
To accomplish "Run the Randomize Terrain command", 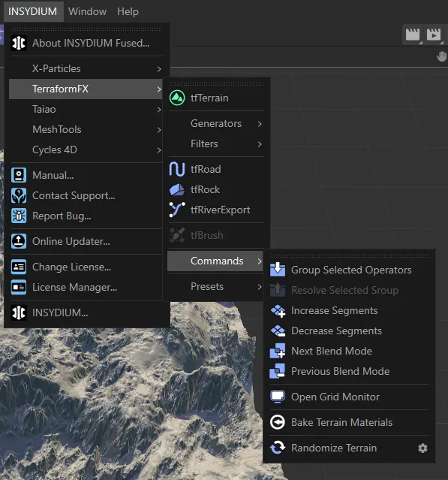I will (349, 448).
